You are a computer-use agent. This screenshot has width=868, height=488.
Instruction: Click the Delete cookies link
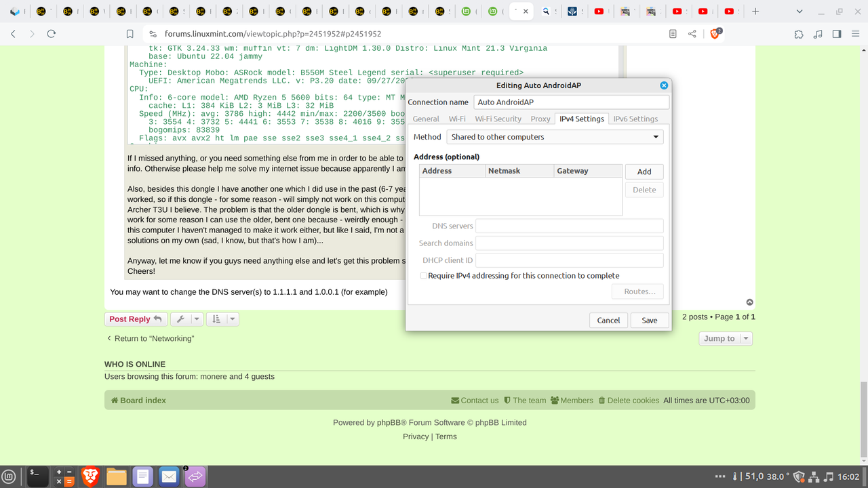[x=629, y=401]
